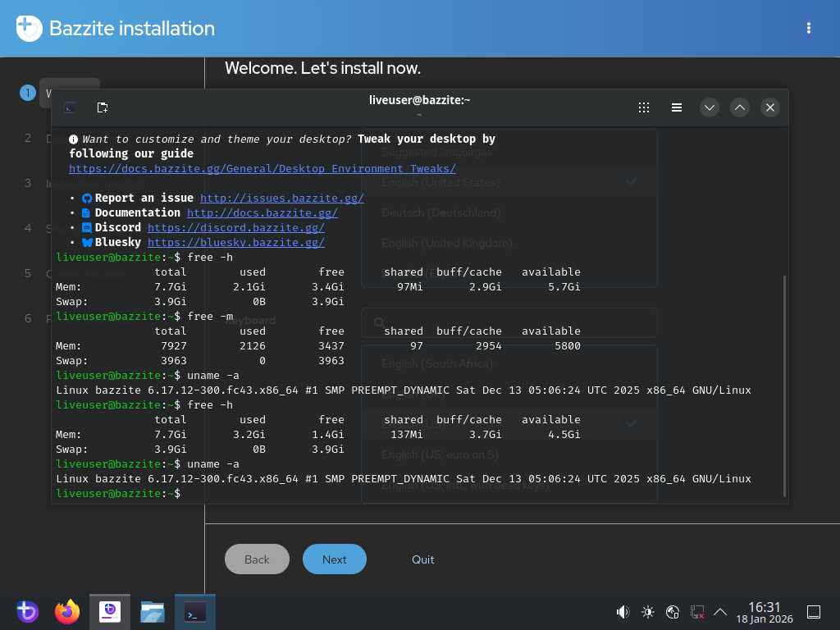Open the issues.bazzite.gg link
Viewport: 840px width, 630px height.
click(x=282, y=199)
